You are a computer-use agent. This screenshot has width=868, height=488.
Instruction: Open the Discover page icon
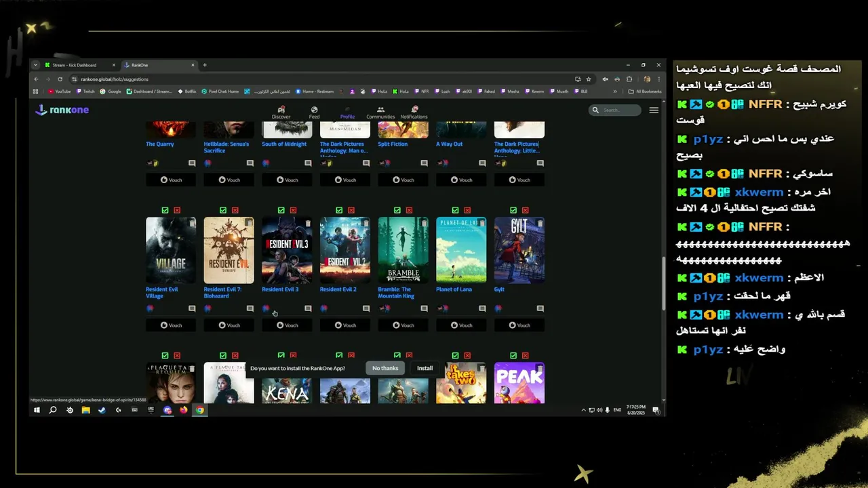[281, 109]
